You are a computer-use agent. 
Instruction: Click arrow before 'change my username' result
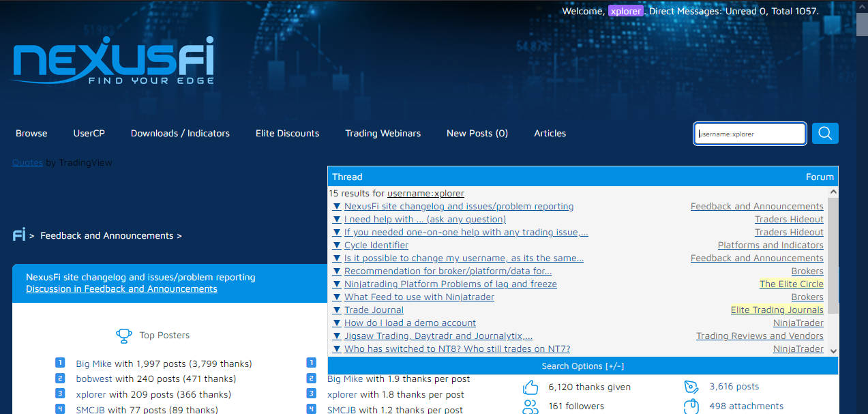[337, 258]
